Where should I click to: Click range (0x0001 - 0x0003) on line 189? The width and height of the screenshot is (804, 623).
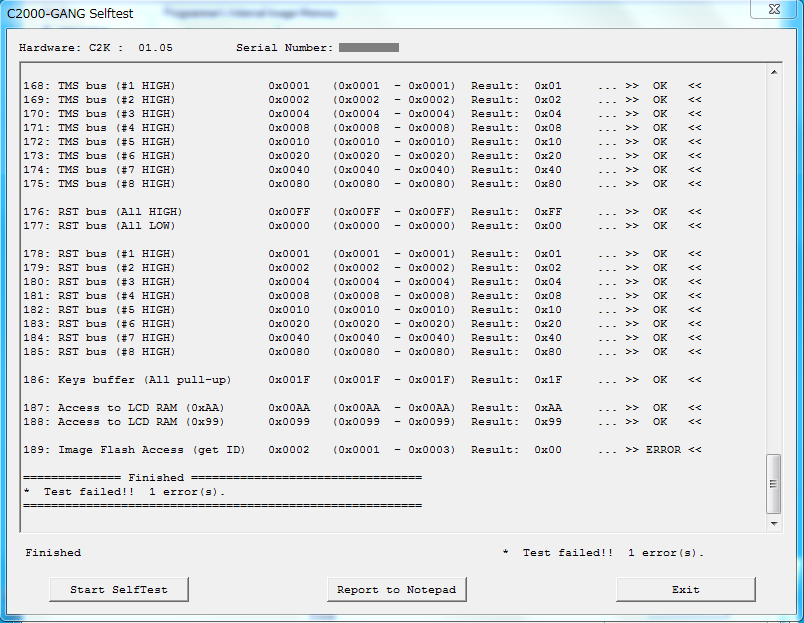coord(394,450)
